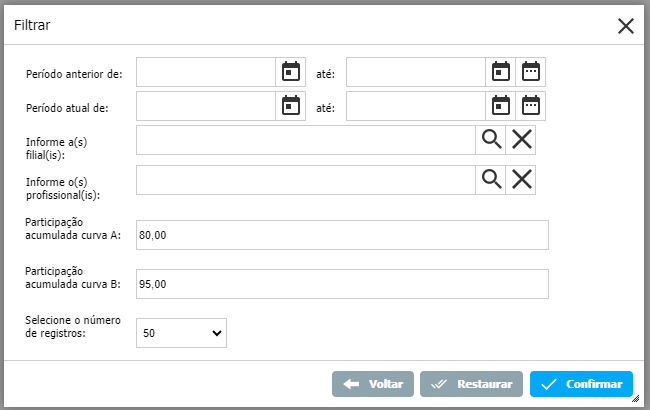Close the Filtrar dialog

coord(626,26)
